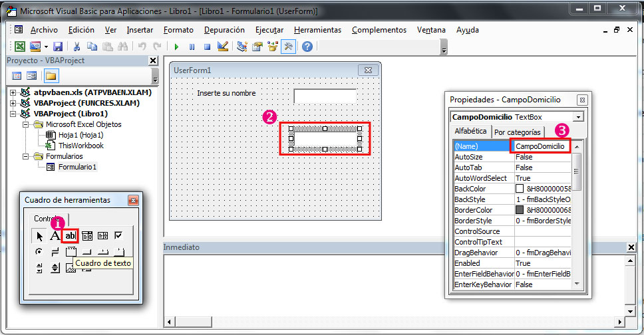This screenshot has height=335, width=644.
Task: Click the Insert UserForm toolbar icon
Action: tap(35, 47)
